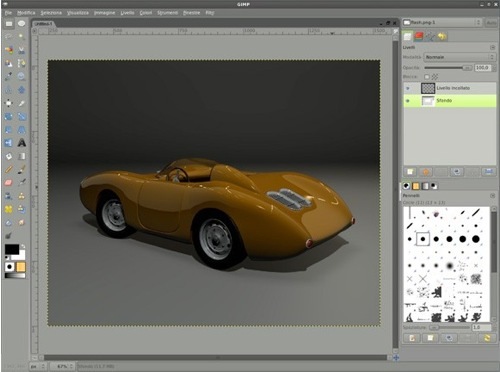The width and height of the screenshot is (500, 372).
Task: Switch to the Patterns tab in lower dock
Action: [x=416, y=186]
